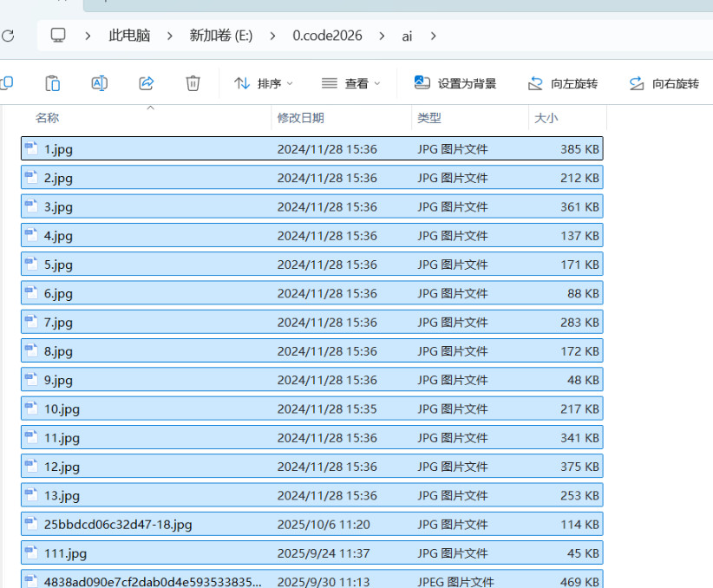Viewport: 713px width, 588px height.
Task: Click the file icon of 111.jpg
Action: tap(31, 552)
